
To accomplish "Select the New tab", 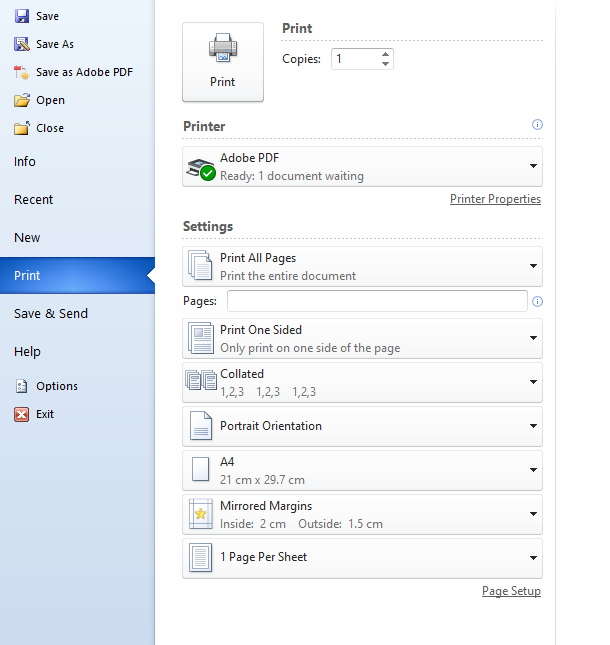I will [77, 237].
